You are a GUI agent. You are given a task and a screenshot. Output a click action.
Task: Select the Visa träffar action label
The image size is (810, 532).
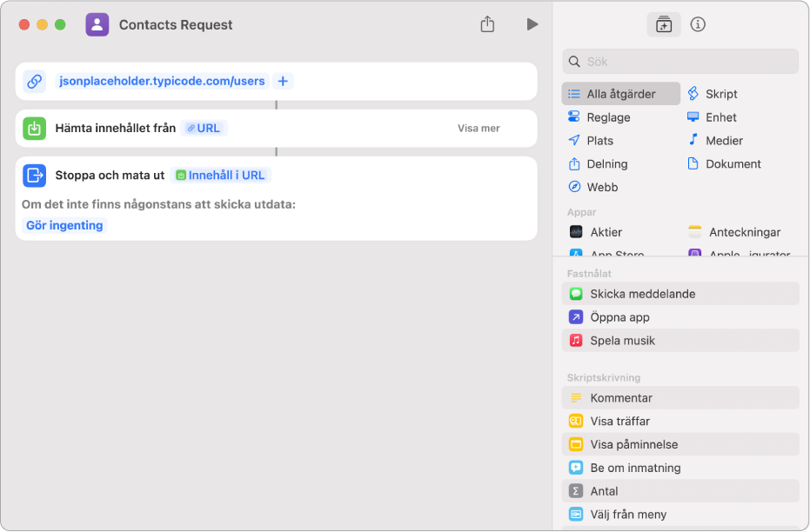point(619,421)
